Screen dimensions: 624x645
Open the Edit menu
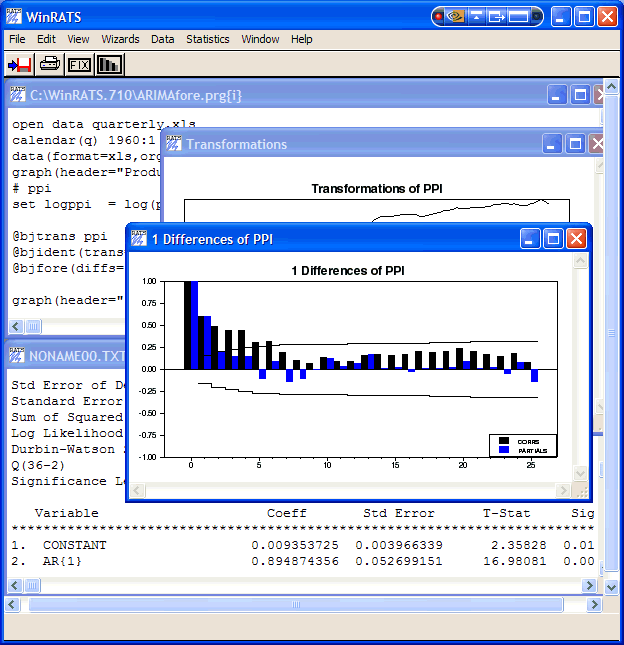[46, 39]
